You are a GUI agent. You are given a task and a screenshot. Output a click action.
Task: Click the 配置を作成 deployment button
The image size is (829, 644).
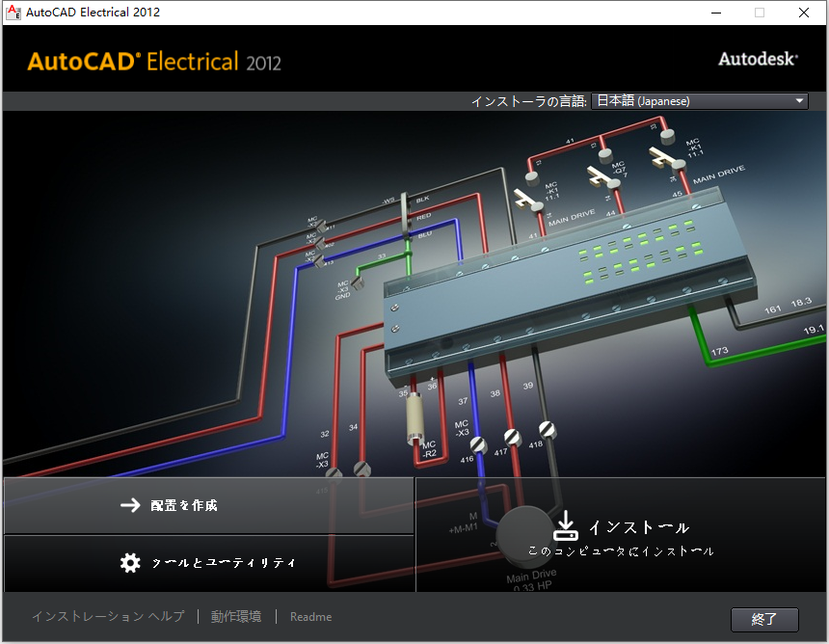pyautogui.click(x=209, y=505)
